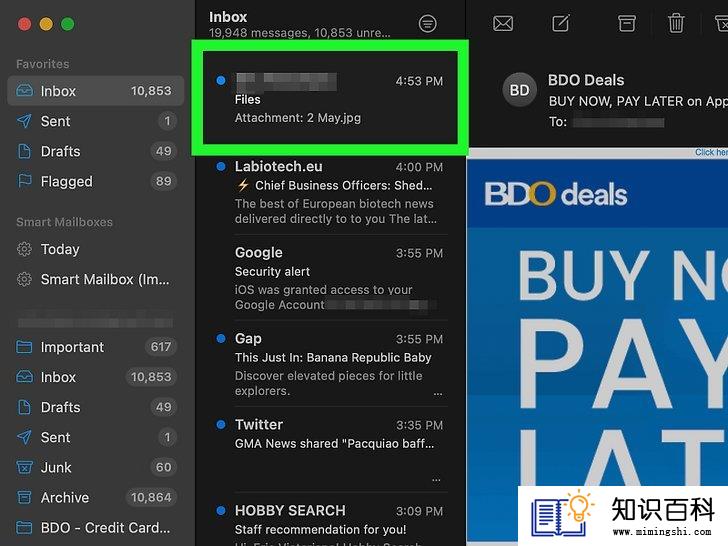This screenshot has width=728, height=546.
Task: Open the account Inbox with 10,853 below Important
Action: (96, 377)
